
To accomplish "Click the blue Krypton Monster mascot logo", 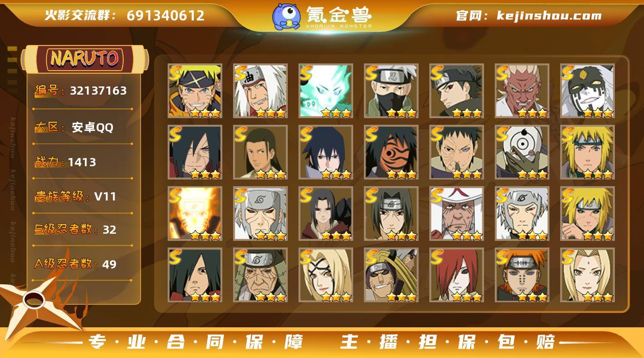I will pos(286,16).
